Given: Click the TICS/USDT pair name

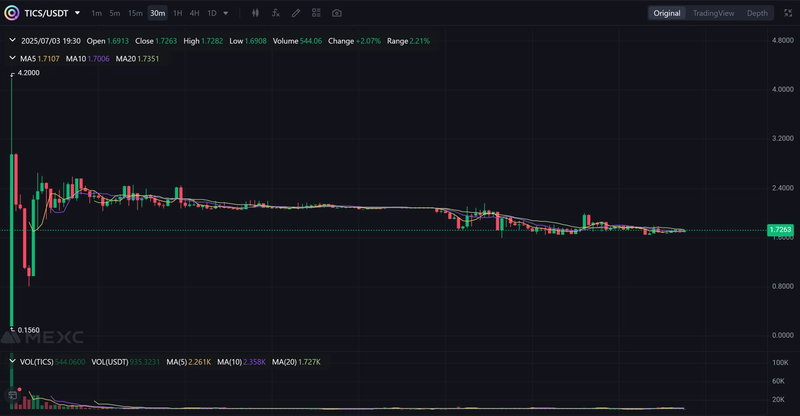Looking at the screenshot, I should click(46, 13).
